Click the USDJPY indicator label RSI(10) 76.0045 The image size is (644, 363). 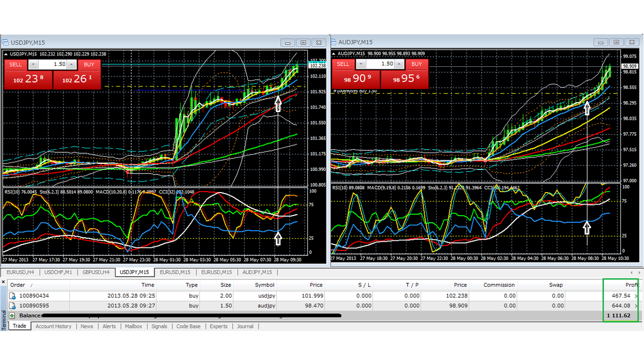click(21, 192)
